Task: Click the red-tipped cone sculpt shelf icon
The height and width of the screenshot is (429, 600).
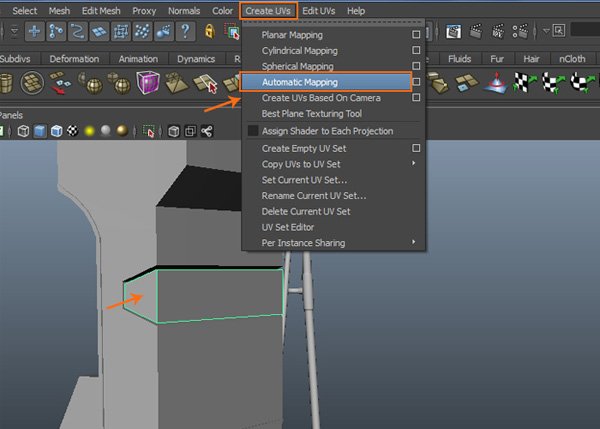Action: point(496,83)
